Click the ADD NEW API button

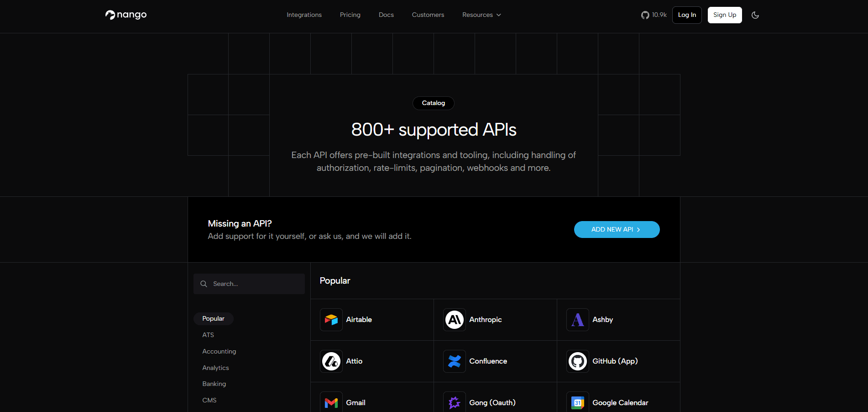pyautogui.click(x=617, y=229)
